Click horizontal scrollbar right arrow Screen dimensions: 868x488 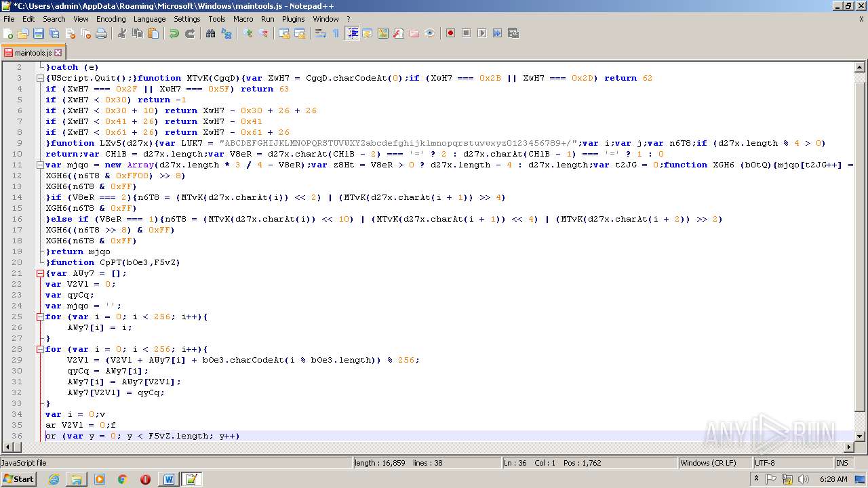pyautogui.click(x=848, y=447)
